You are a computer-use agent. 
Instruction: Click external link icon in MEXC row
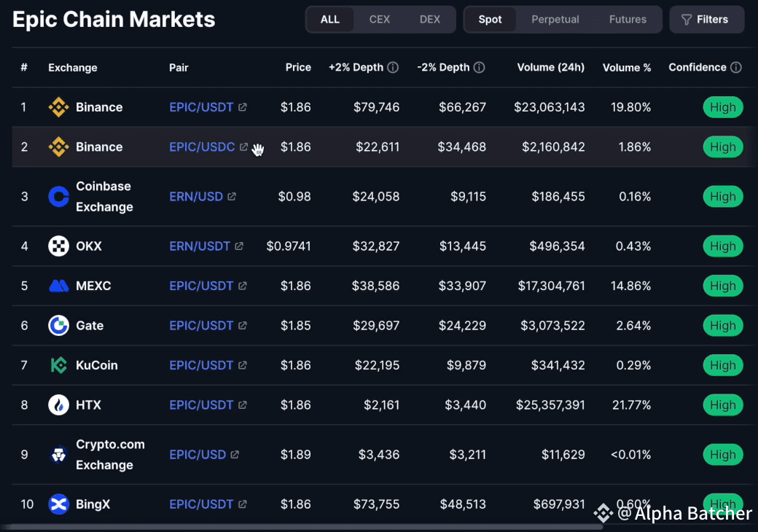pos(242,286)
